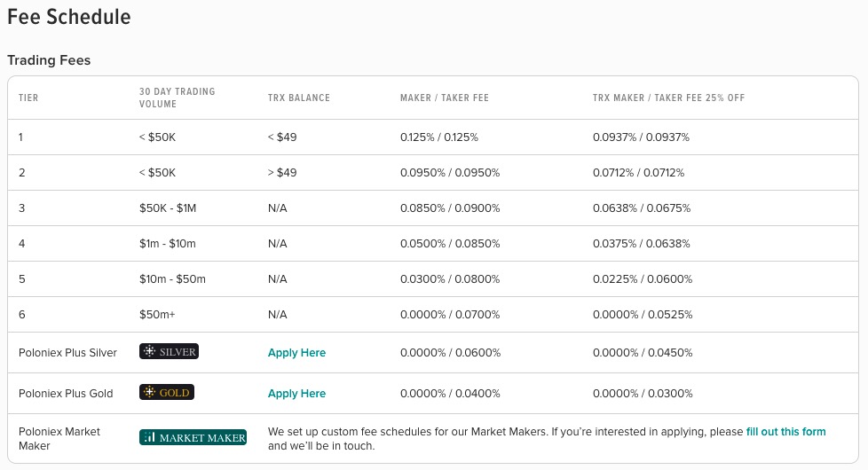Click '< $50K' volume in tier 2 row
Image resolution: width=868 pixels, height=470 pixels.
point(157,173)
